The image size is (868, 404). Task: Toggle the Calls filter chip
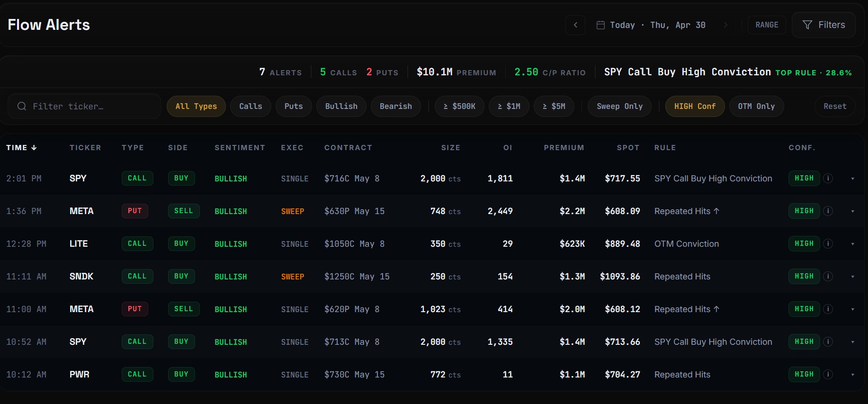[251, 106]
